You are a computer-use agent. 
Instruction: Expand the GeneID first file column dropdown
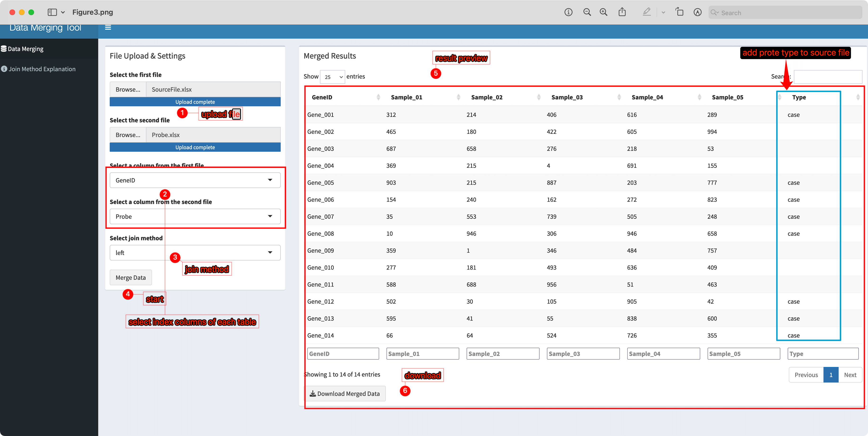coord(195,180)
